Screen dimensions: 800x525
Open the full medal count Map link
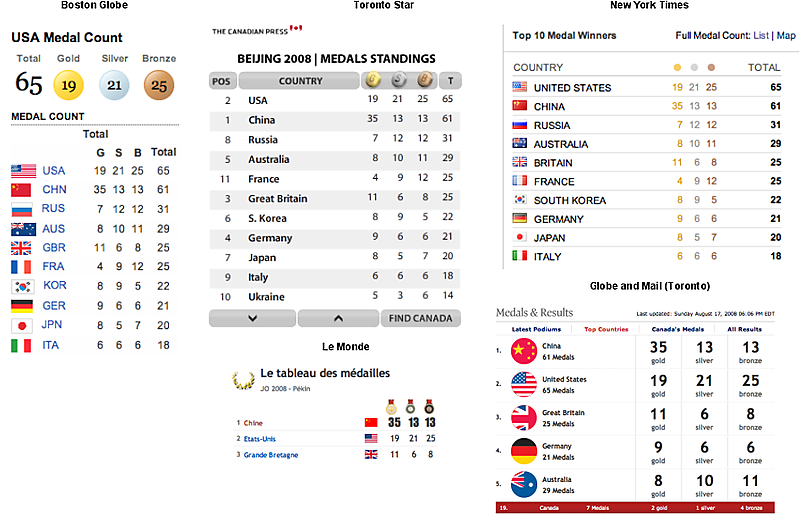coord(786,36)
